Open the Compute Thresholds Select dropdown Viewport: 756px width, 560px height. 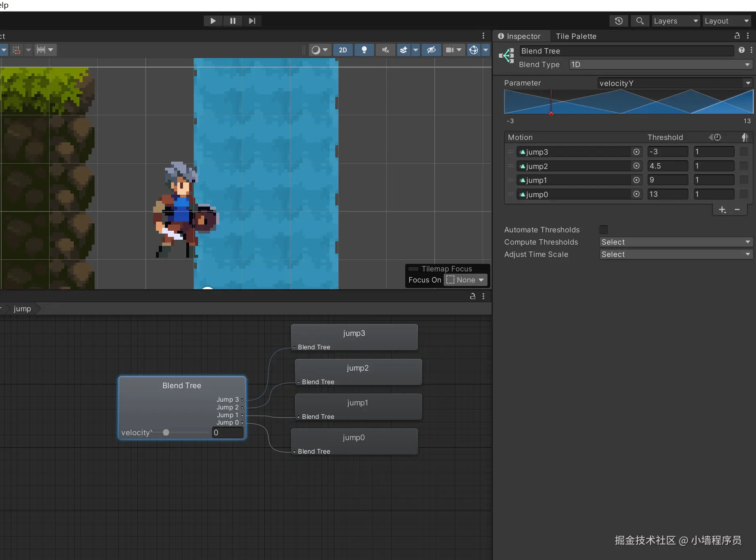[676, 242]
